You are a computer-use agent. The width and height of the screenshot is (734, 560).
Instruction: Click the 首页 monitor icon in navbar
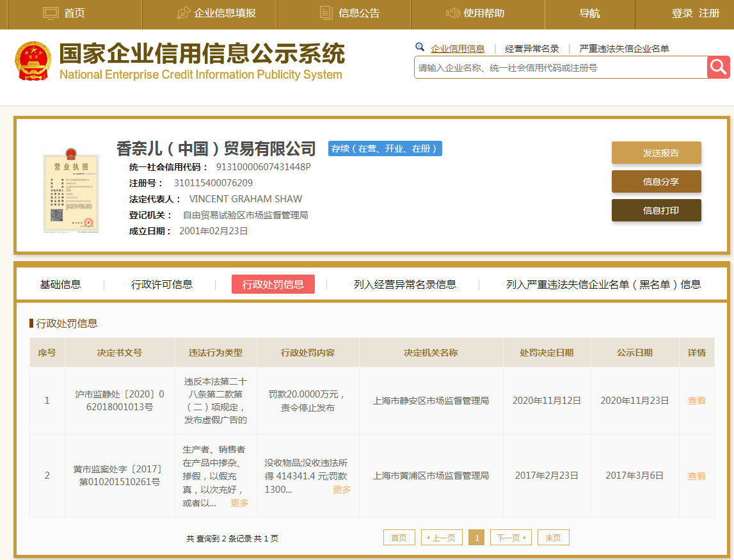point(51,13)
